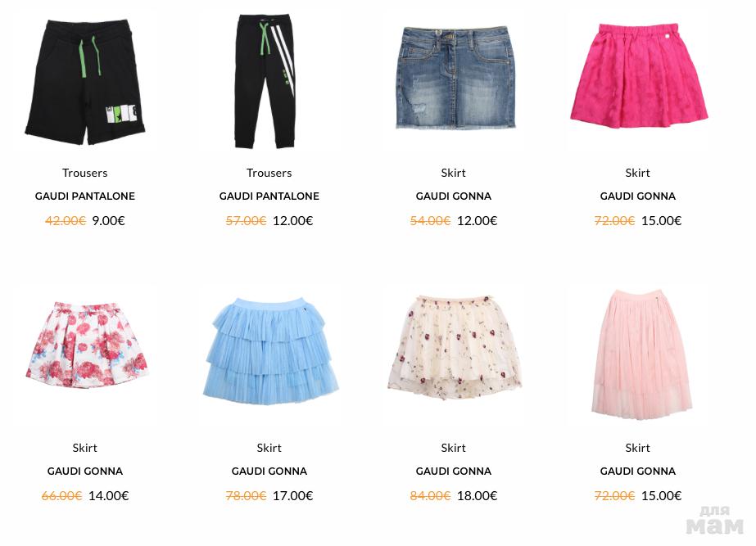View the bright pink skirt photo

[639, 75]
